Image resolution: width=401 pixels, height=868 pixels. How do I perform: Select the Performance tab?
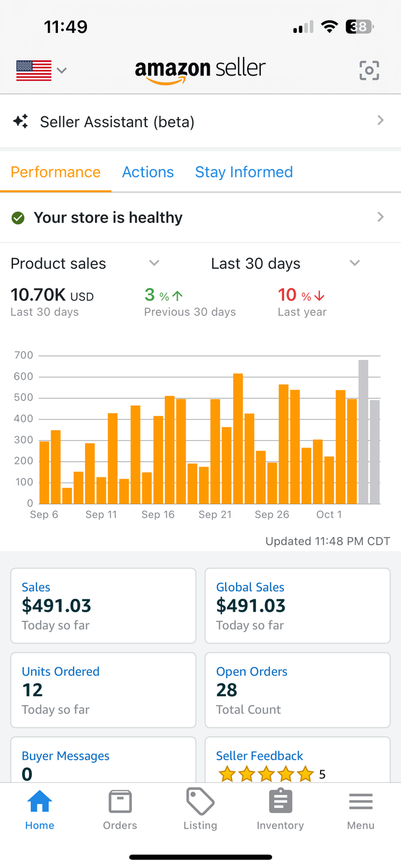(x=56, y=172)
